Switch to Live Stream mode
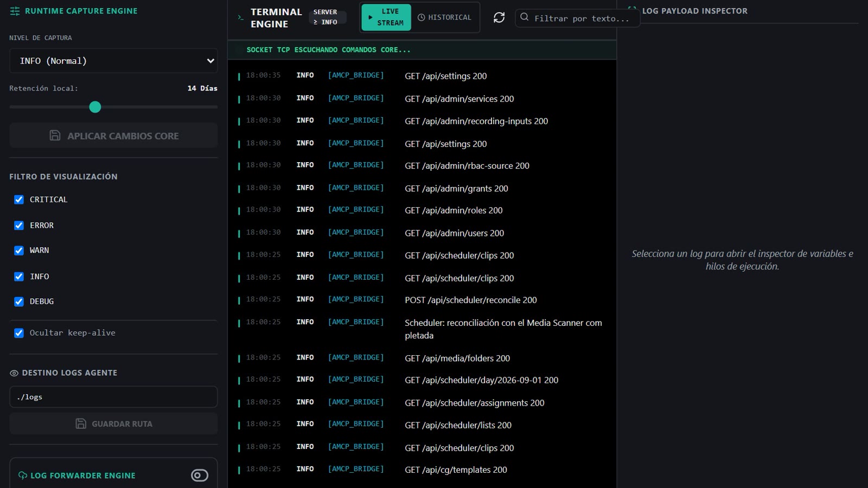Screen dimensions: 868x488 [386, 17]
